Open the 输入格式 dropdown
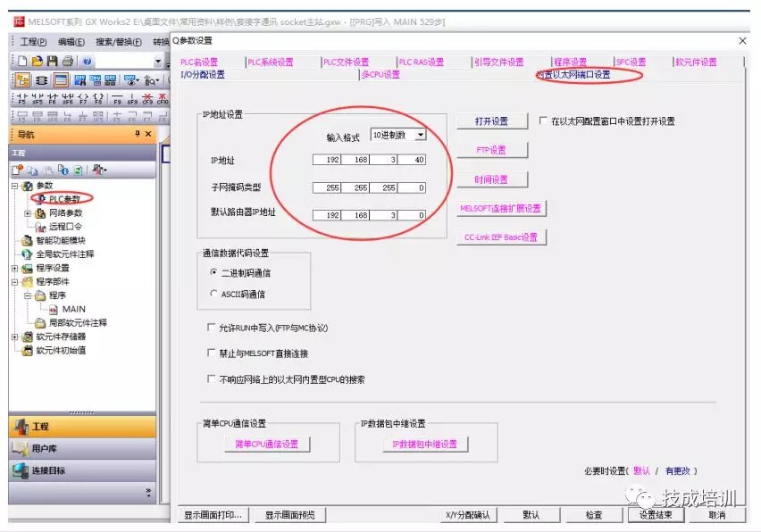Viewport: 761px width, 532px height. coord(420,135)
